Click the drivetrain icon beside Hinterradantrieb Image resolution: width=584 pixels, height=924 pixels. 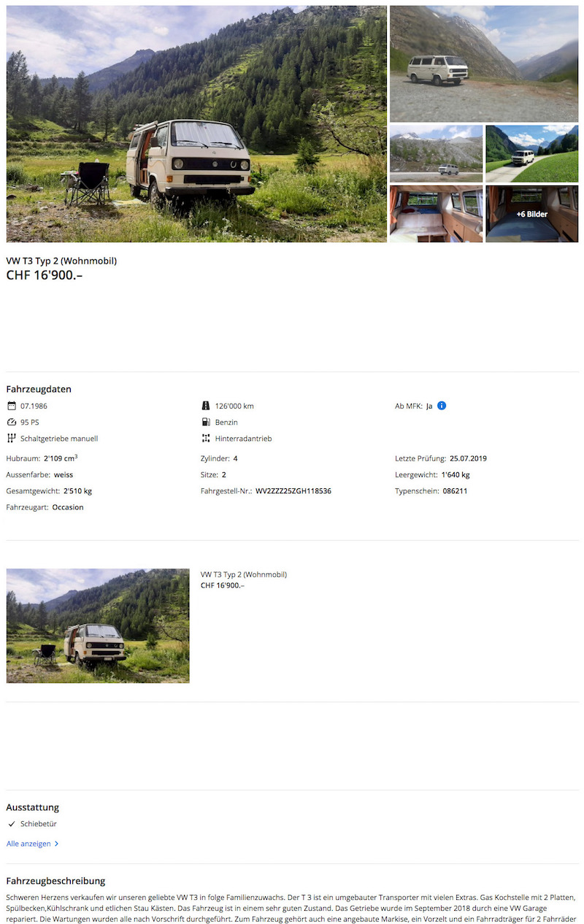tap(206, 439)
